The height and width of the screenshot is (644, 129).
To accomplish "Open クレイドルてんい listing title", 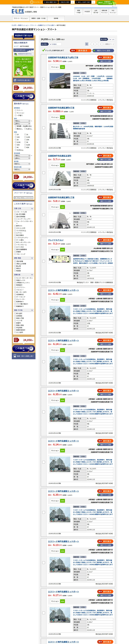I will click(56, 240).
